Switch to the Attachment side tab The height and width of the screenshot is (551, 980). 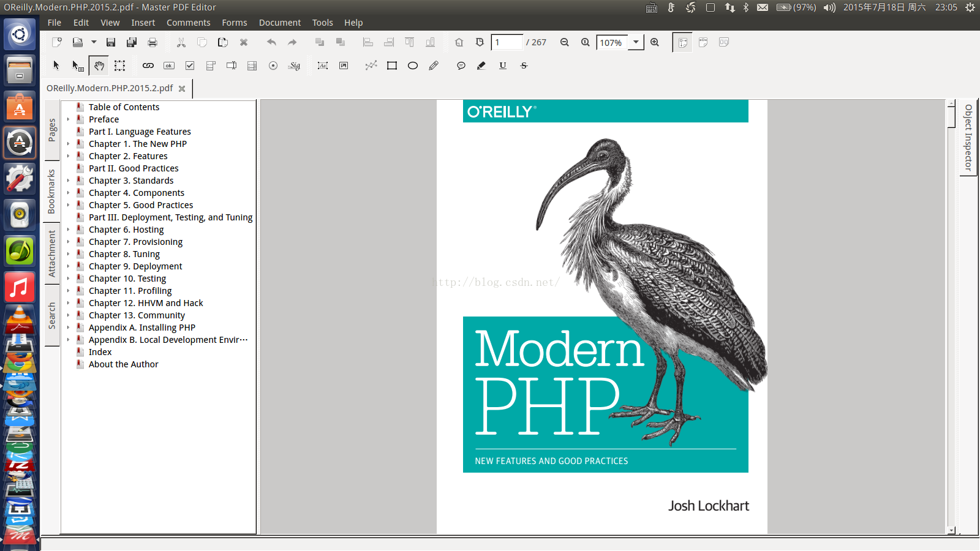click(x=52, y=253)
